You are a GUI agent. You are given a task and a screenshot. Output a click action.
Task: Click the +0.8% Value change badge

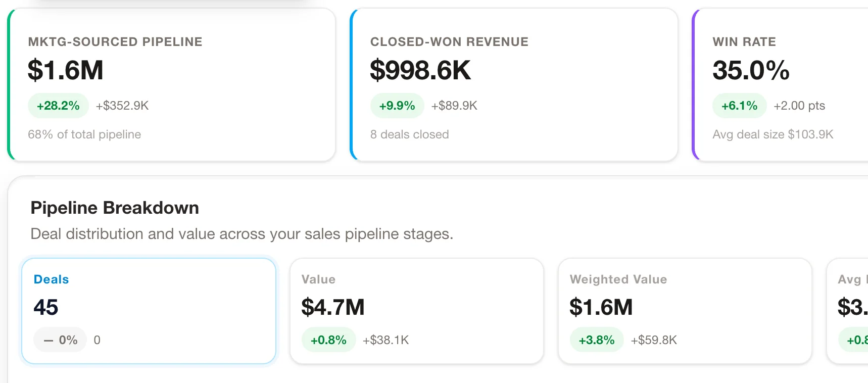coord(328,340)
